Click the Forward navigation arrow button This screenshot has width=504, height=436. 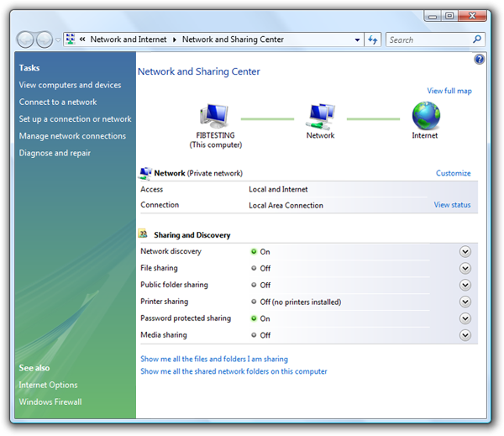click(x=45, y=39)
